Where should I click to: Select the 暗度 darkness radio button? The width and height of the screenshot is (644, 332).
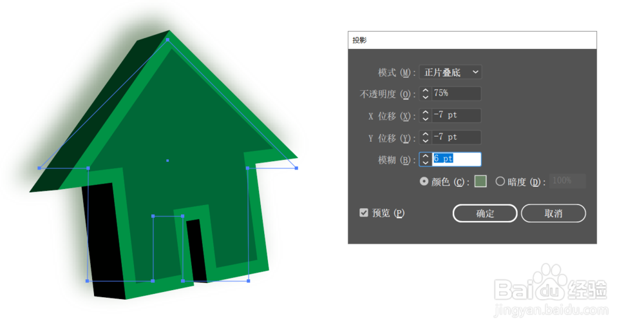coord(500,181)
